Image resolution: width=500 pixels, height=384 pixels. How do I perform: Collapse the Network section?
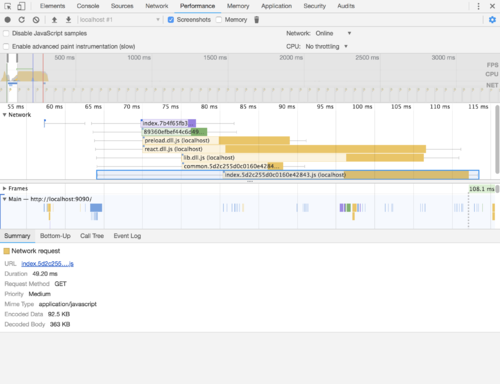tap(5, 115)
